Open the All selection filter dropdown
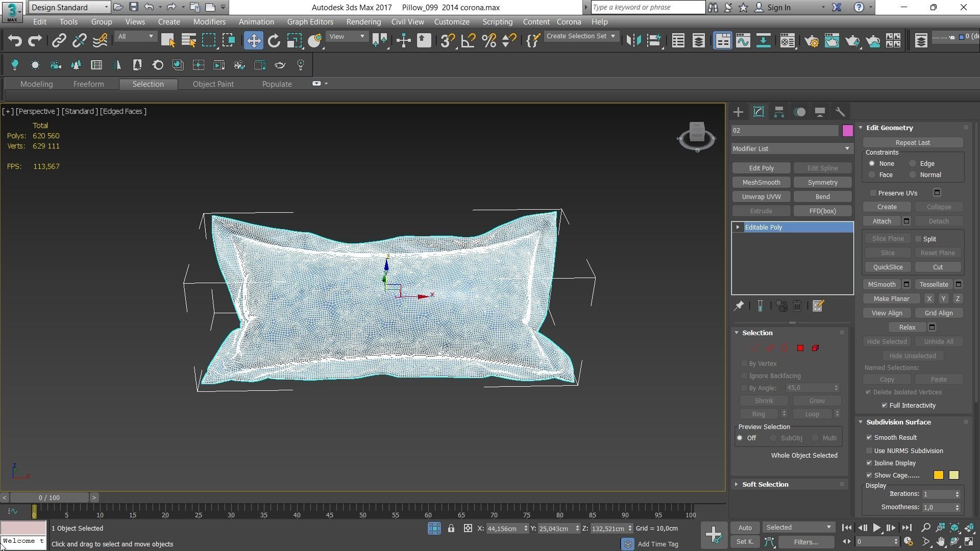Viewport: 980px width, 551px height. (x=135, y=37)
